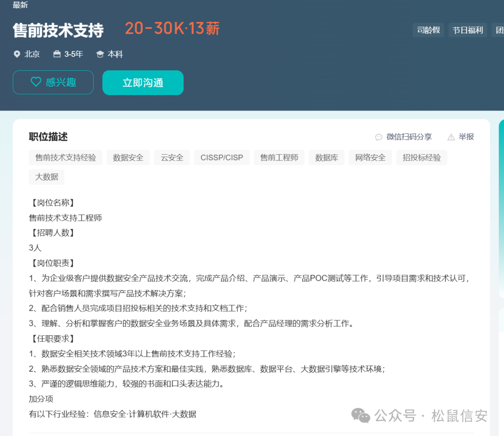
Task: Select the 招投标经验 tag
Action: [421, 157]
